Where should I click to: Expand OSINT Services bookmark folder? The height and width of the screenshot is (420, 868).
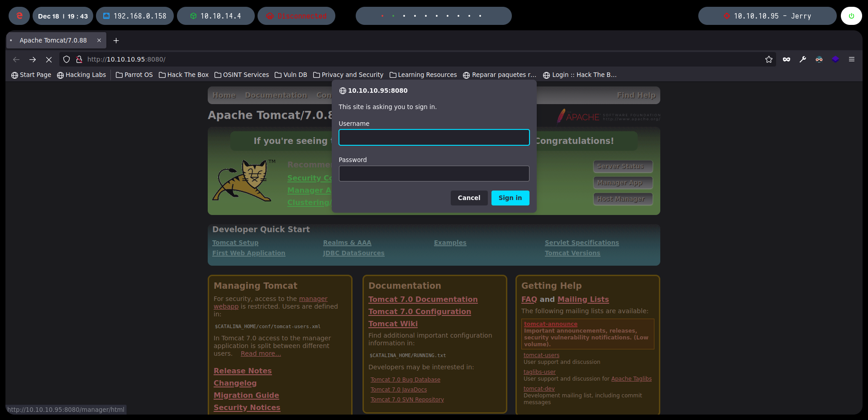[x=242, y=75]
